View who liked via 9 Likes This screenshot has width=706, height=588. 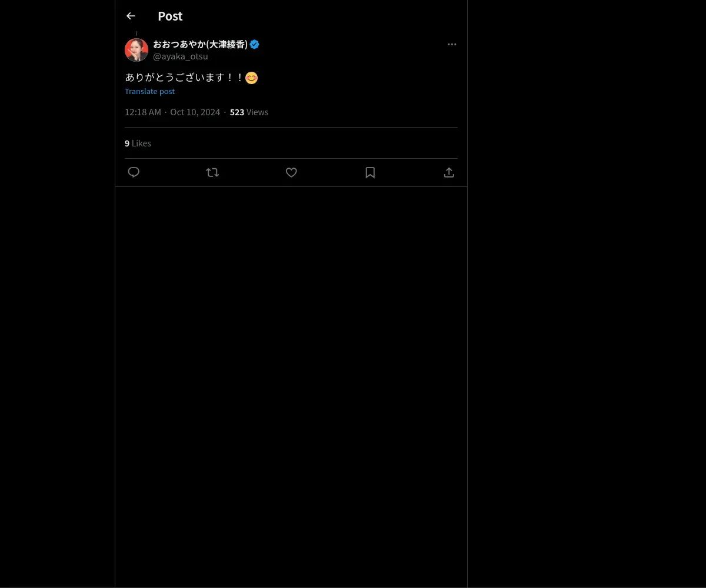138,143
